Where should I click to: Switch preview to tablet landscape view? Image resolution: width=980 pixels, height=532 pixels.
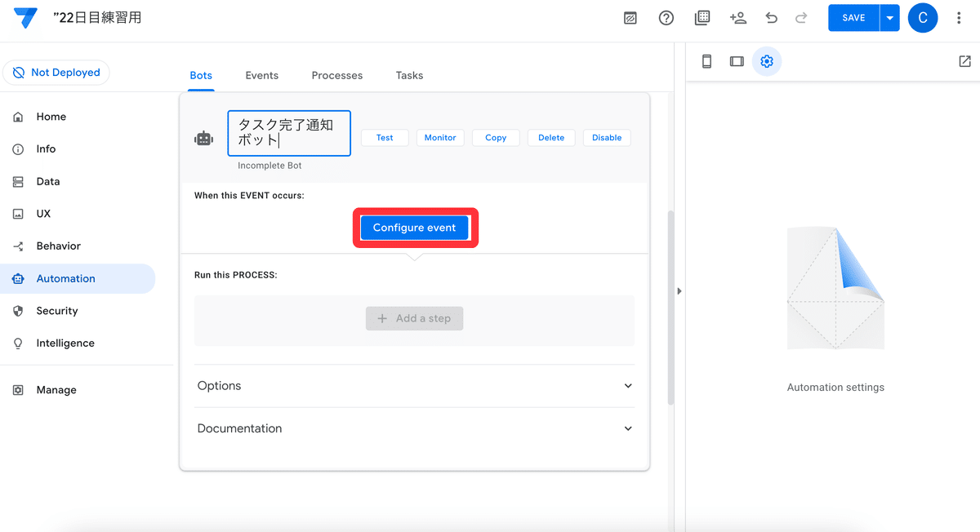[x=736, y=60]
